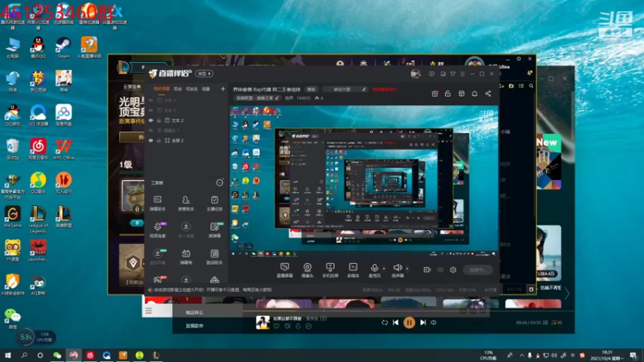Add a 多媒体 multimedia source
Viewport: 644px width, 362px height.
[353, 270]
